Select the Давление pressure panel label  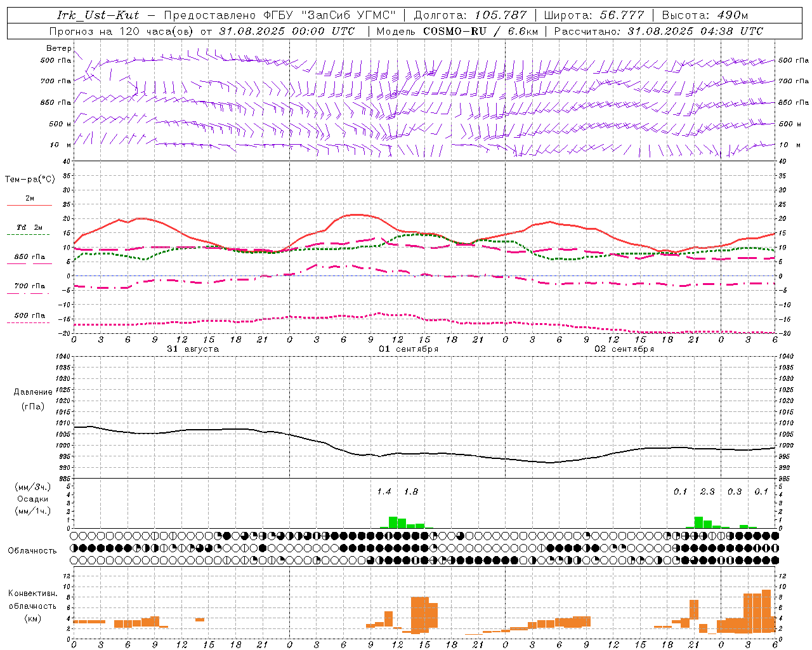pyautogui.click(x=33, y=392)
